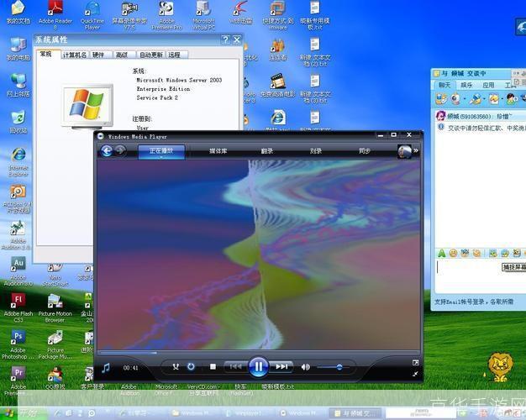Image resolution: width=526 pixels, height=420 pixels.
Task: Open 电驴高清电影 desktop icon
Action: (x=278, y=86)
